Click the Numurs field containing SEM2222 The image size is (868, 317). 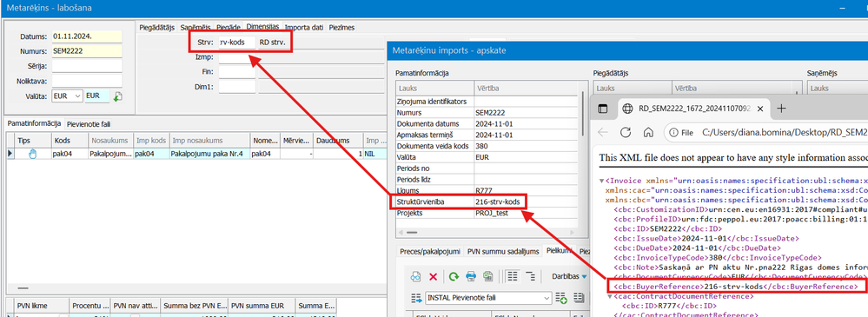coord(87,51)
